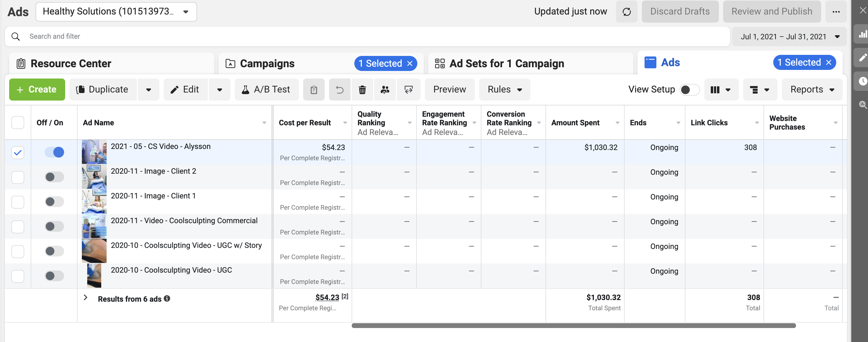Click the Preview button
This screenshot has width=868, height=342.
pyautogui.click(x=450, y=90)
